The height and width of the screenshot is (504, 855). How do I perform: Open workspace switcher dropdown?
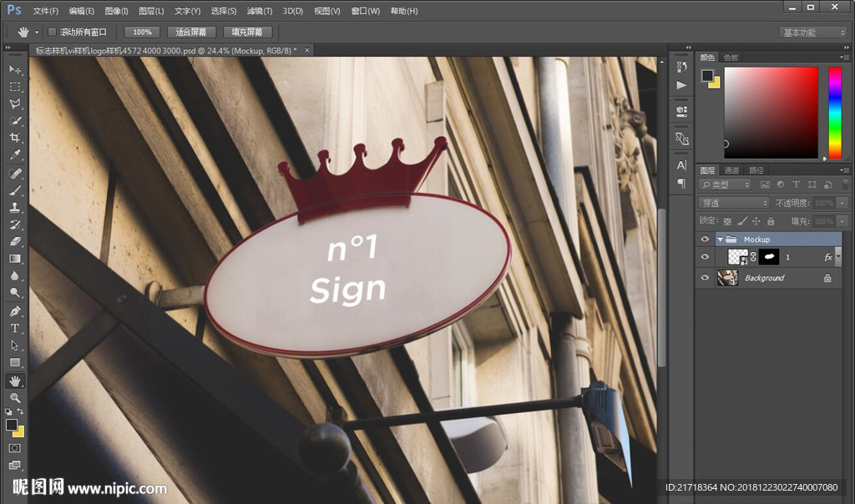(x=812, y=33)
